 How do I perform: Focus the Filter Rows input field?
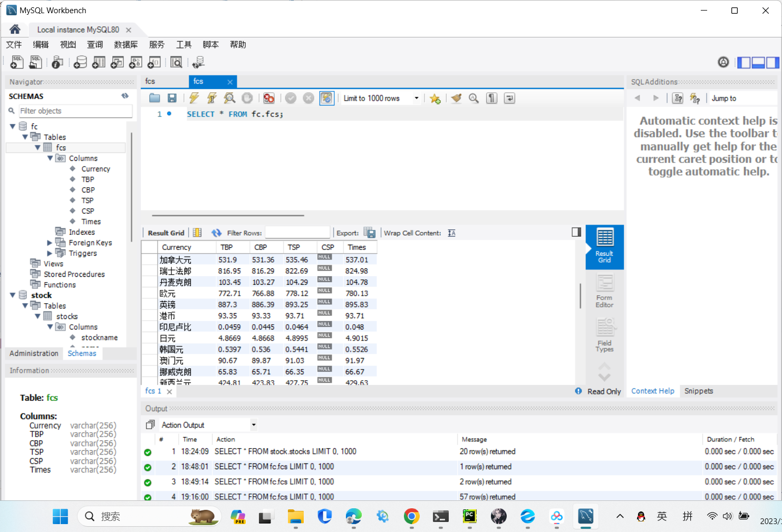click(x=297, y=233)
